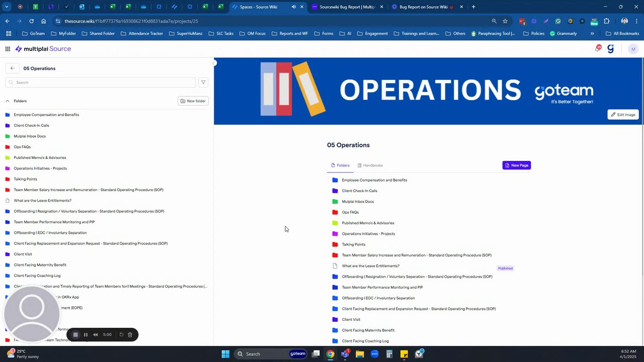Viewport: 644px width, 362px height.
Task: Go to browser home page
Action: [x=44, y=21]
